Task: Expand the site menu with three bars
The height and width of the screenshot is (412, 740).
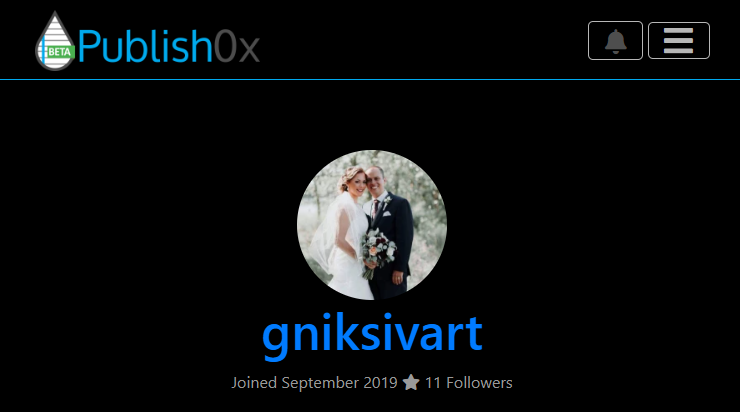Action: tap(679, 41)
